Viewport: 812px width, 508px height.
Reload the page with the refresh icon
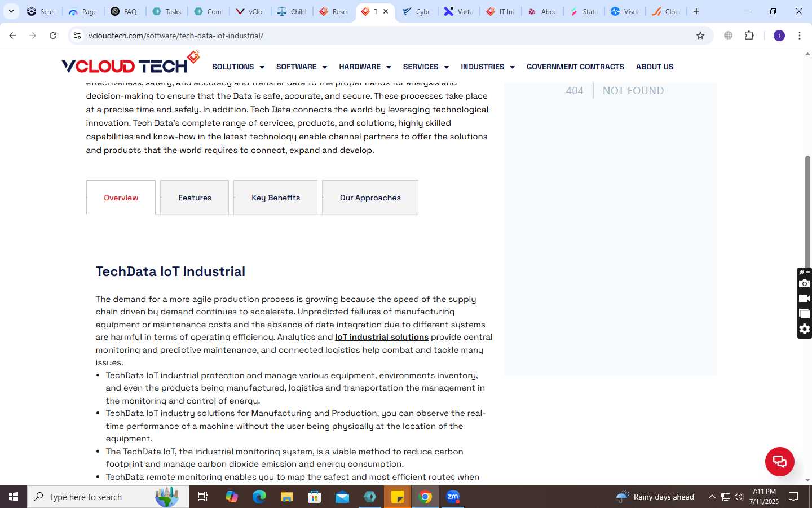53,36
